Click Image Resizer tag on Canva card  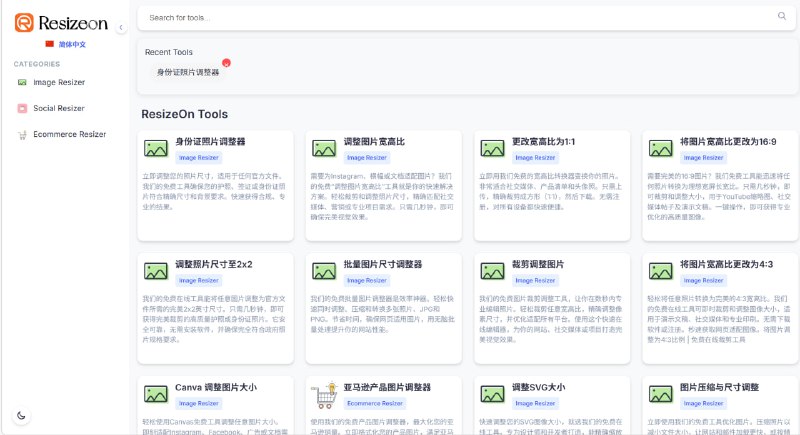pyautogui.click(x=198, y=403)
